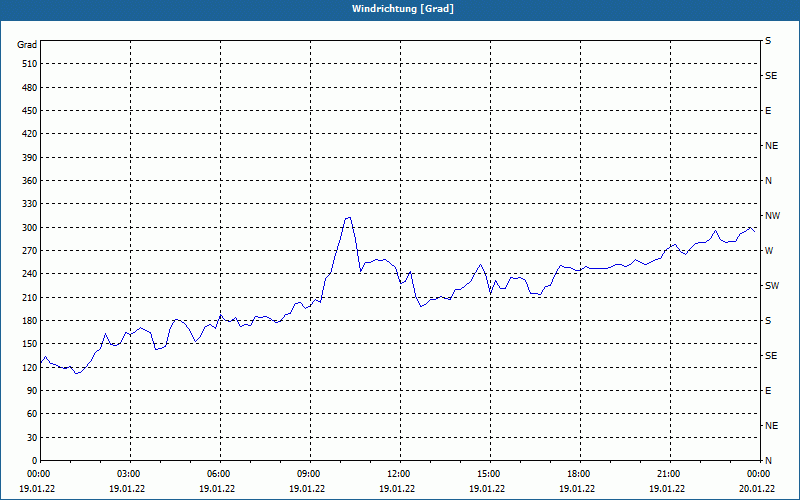
Task: Pick the 150 y-axis value
Action: click(x=30, y=344)
